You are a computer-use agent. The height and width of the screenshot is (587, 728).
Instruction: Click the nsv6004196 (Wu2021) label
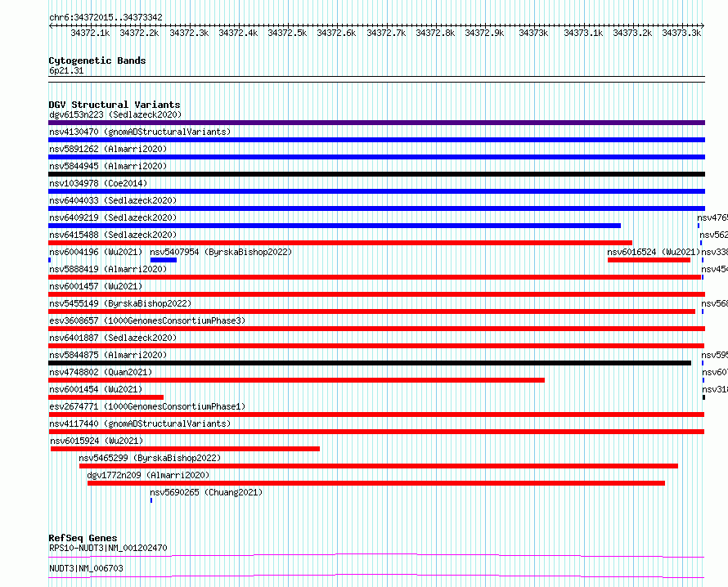click(x=96, y=252)
